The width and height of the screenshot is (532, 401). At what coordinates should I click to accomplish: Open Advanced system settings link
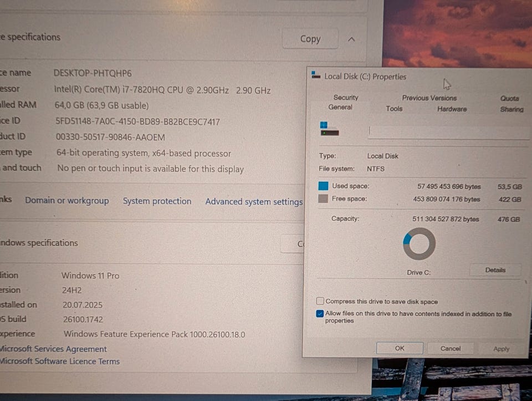click(254, 202)
